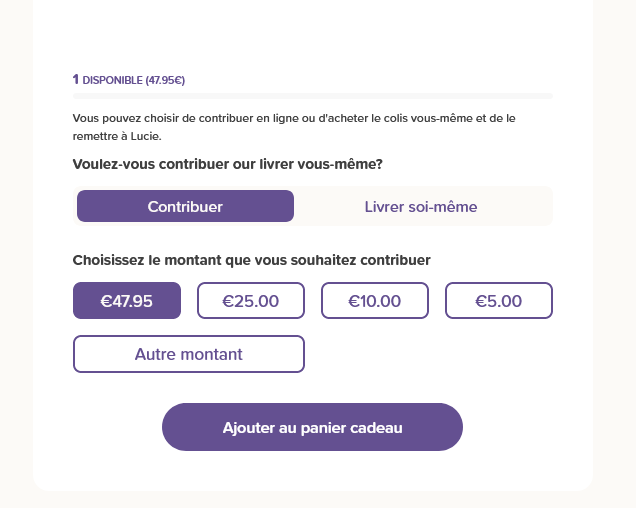Select the €10.00 amount

click(x=375, y=301)
